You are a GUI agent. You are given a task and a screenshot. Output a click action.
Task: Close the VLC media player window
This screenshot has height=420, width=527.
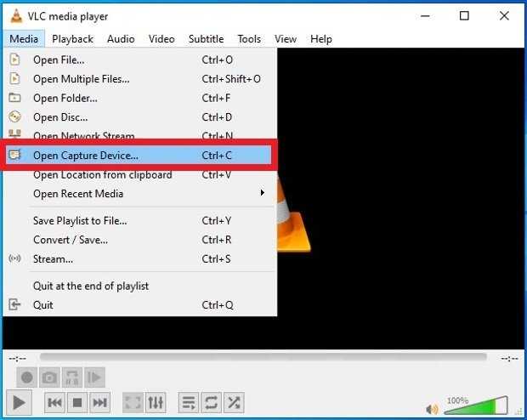tap(504, 15)
